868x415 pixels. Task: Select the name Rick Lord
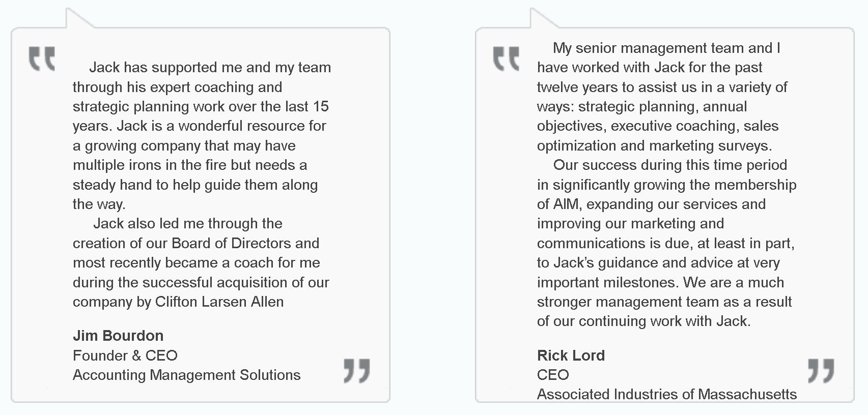(571, 355)
